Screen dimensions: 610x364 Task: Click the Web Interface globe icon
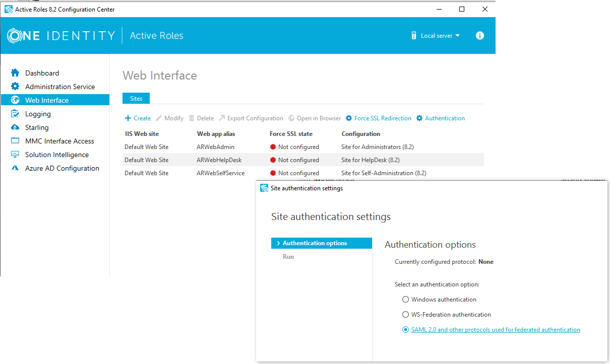[x=15, y=100]
